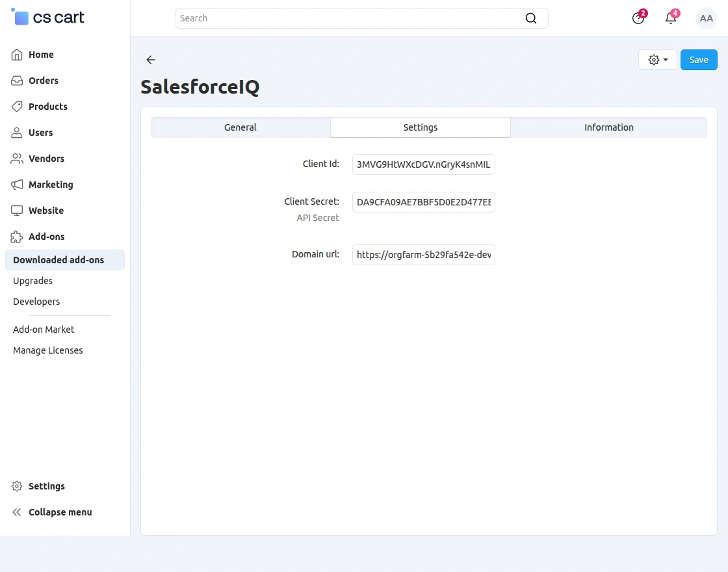Click the search magnifier icon
Viewport: 728px width, 572px height.
pos(530,18)
